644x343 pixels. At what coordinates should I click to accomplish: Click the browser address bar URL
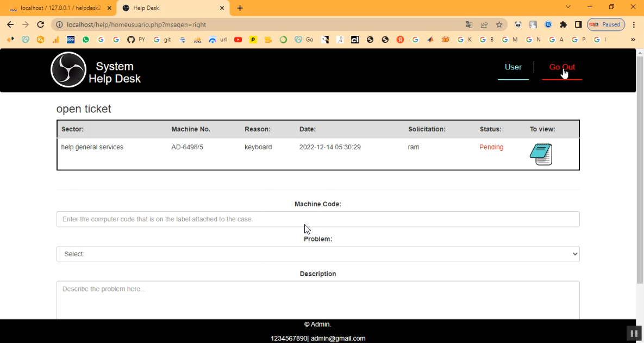(136, 24)
